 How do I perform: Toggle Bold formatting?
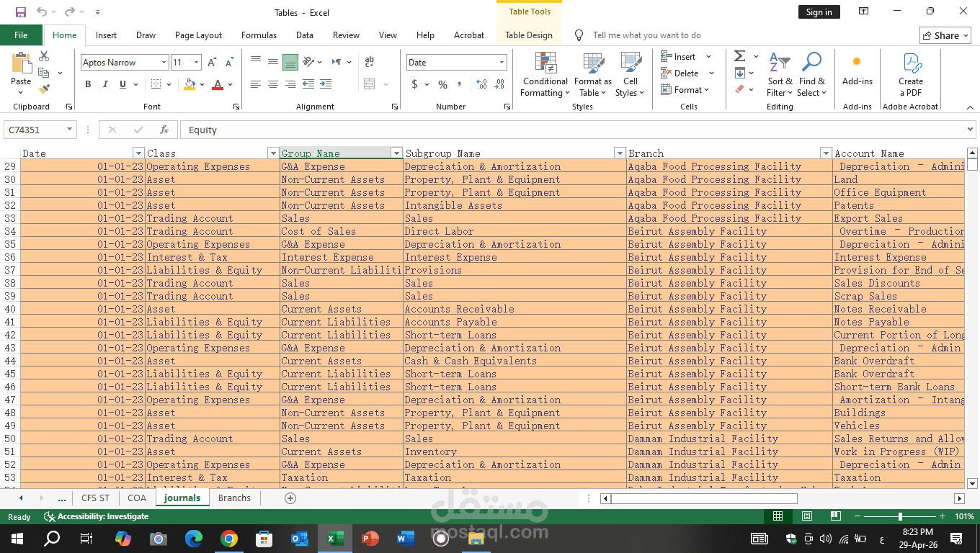[88, 84]
